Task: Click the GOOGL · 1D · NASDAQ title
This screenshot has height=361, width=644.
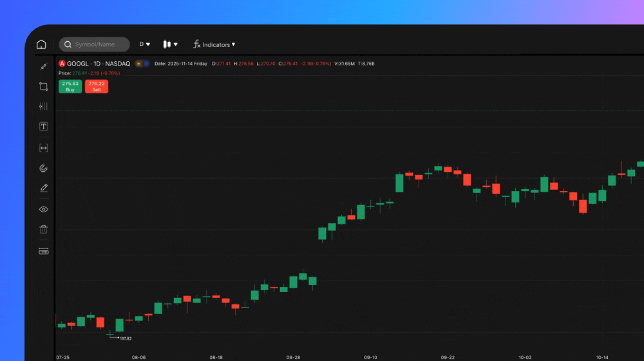Action: pos(99,64)
